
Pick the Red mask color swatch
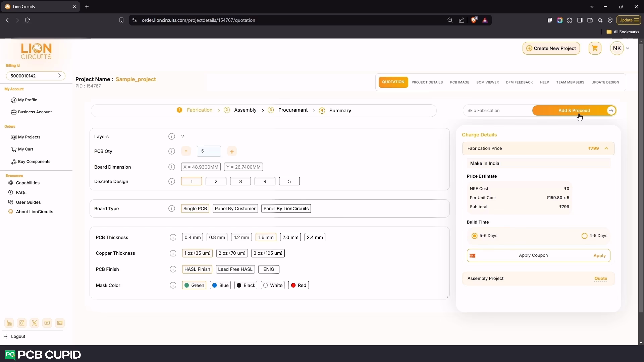click(298, 285)
